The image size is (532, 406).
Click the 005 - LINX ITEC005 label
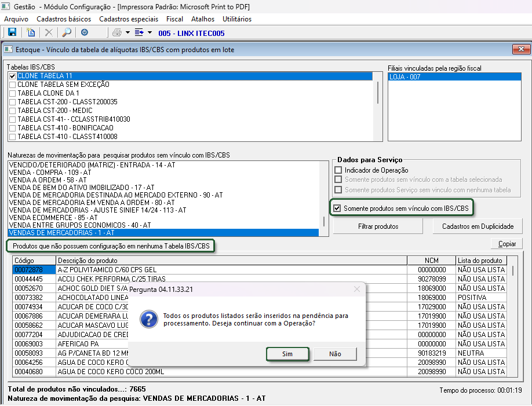tap(191, 33)
